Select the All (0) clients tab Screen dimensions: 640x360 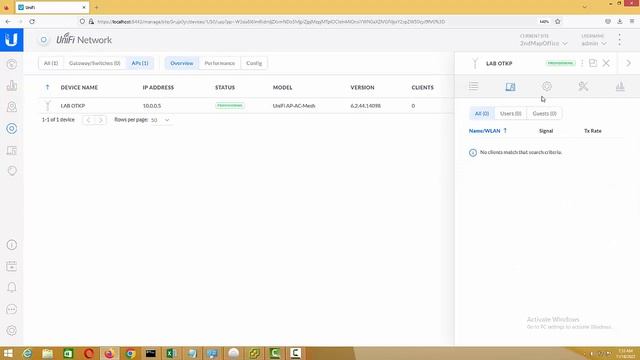(x=482, y=113)
